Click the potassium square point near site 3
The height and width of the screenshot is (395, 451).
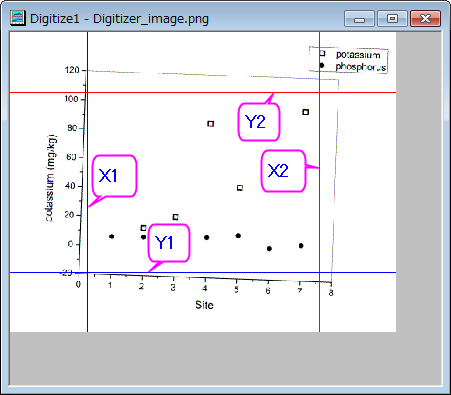pos(175,217)
